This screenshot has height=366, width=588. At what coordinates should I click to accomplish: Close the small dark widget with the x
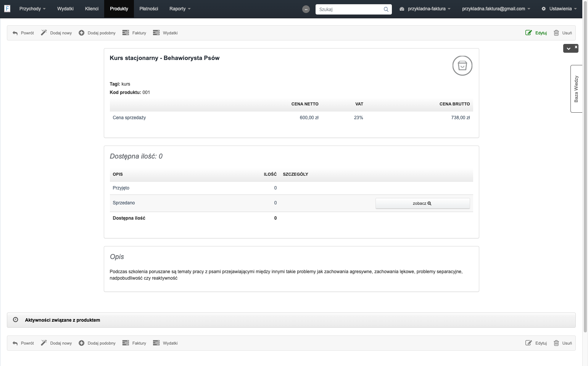[x=576, y=47]
